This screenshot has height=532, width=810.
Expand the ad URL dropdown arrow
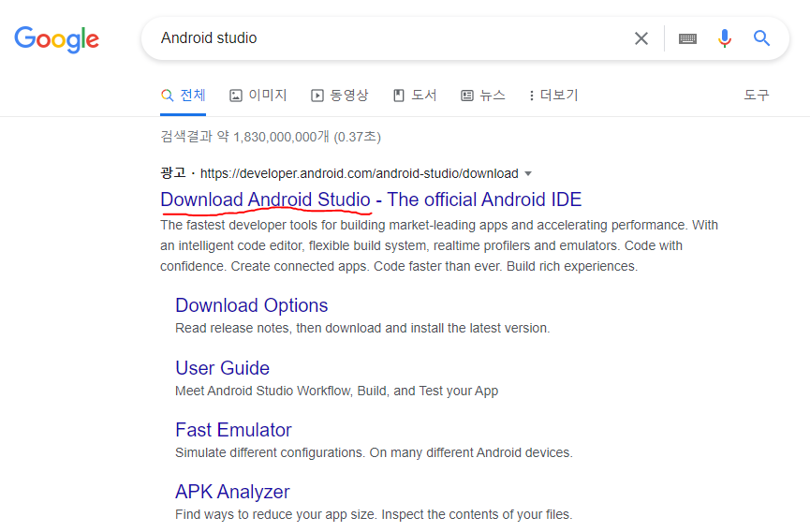(x=528, y=173)
